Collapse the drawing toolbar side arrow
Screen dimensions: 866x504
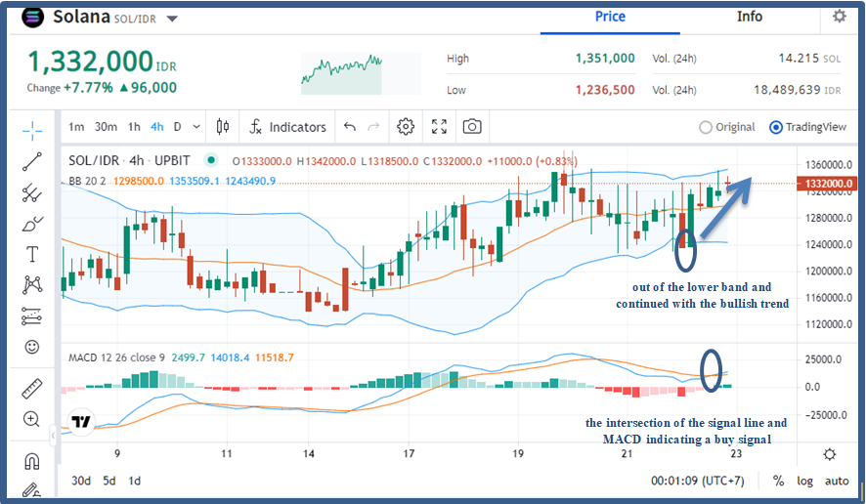(x=53, y=436)
